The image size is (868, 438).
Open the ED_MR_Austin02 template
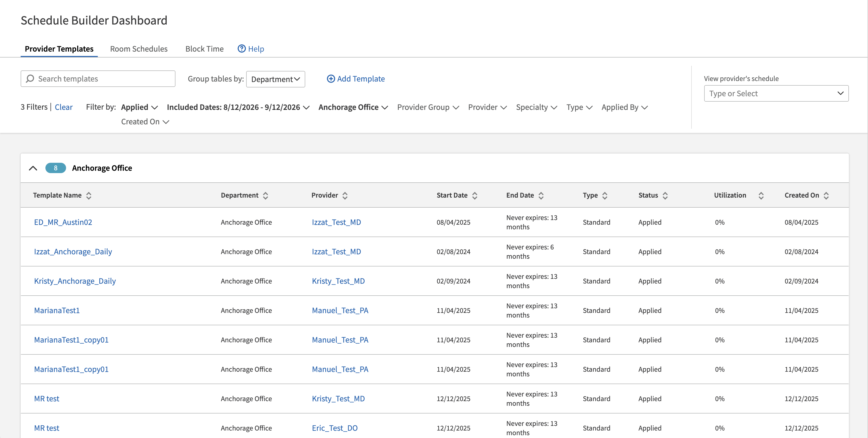click(x=63, y=222)
